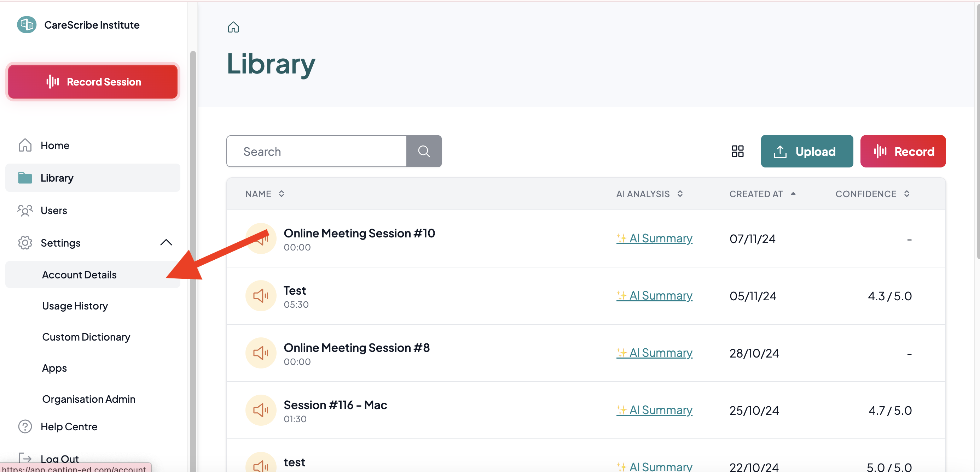Viewport: 980px width, 472px height.
Task: Click the 25/10/24 created date
Action: pos(754,411)
